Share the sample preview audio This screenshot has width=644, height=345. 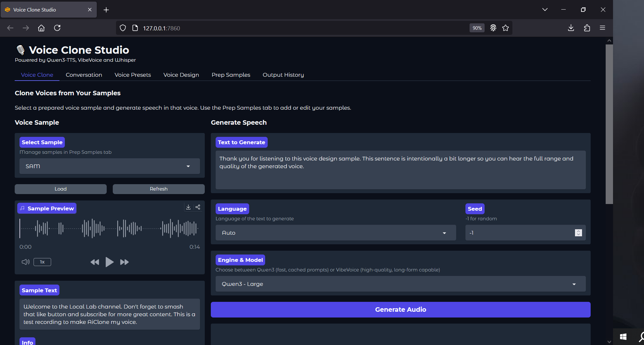pos(198,207)
